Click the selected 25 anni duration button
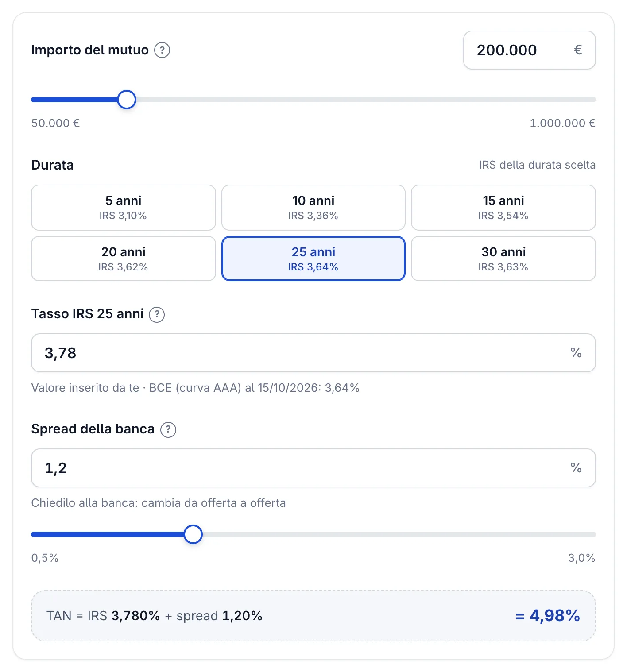This screenshot has width=627, height=672. click(x=313, y=259)
